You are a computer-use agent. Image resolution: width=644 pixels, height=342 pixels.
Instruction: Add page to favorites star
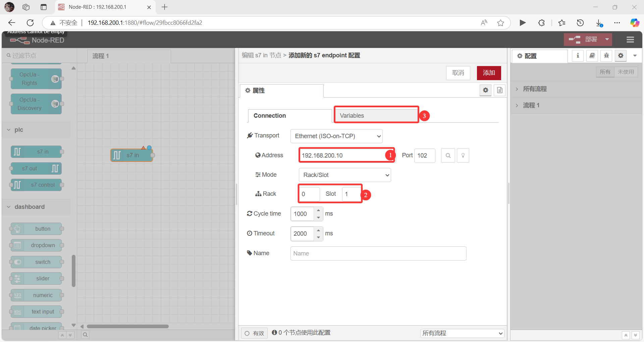(500, 23)
